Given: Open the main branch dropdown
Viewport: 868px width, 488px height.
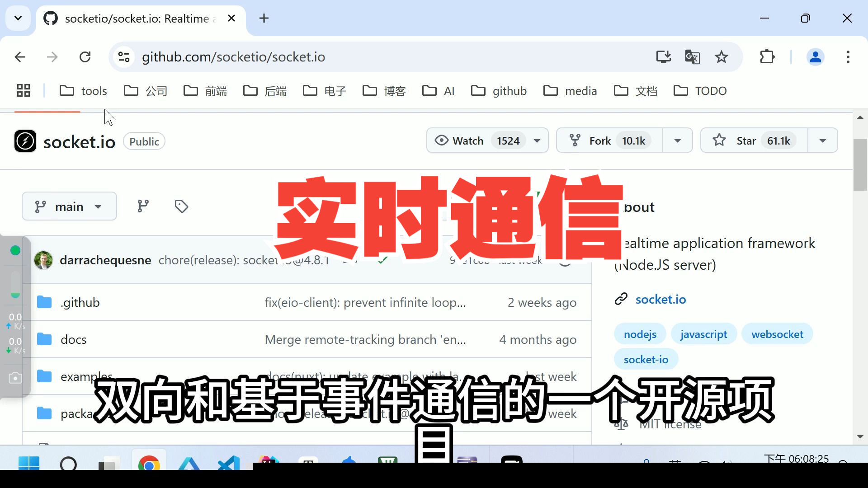Looking at the screenshot, I should tap(69, 206).
